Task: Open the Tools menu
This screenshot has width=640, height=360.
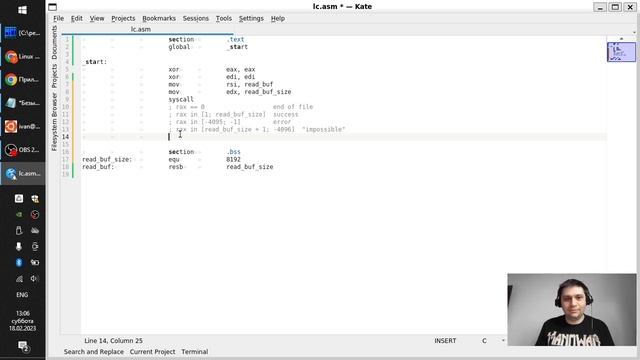Action: 224,18
